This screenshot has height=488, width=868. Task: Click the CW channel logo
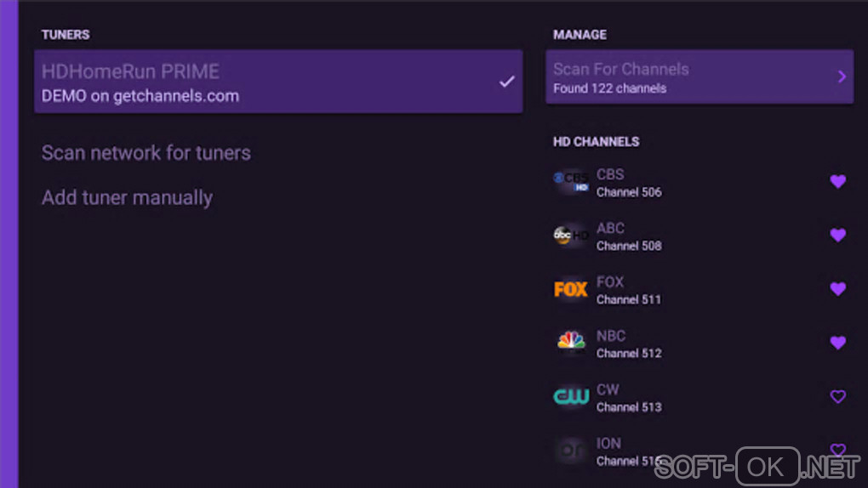(x=570, y=397)
